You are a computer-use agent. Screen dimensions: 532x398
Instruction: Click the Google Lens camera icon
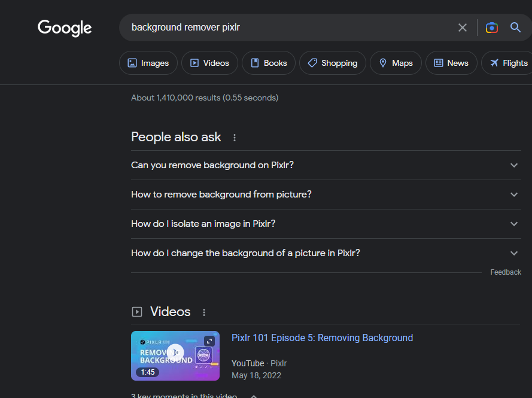point(491,28)
